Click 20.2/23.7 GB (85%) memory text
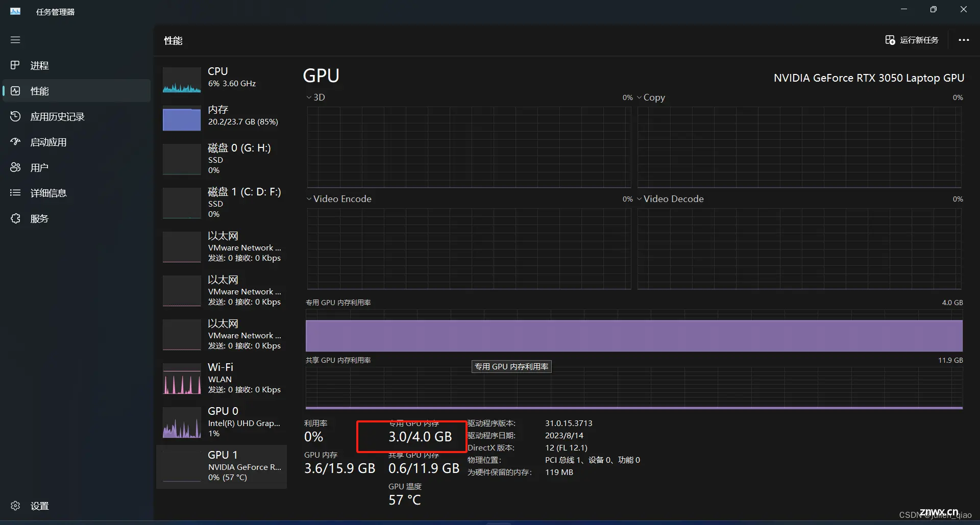 tap(243, 122)
